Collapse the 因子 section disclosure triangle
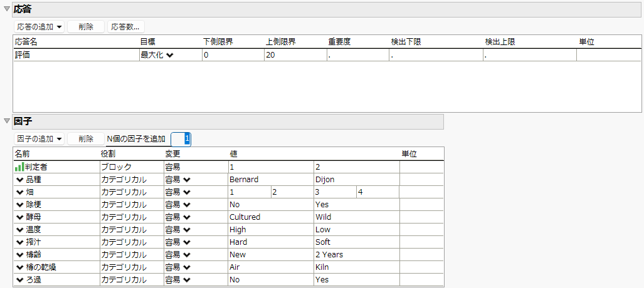 [x=6, y=121]
